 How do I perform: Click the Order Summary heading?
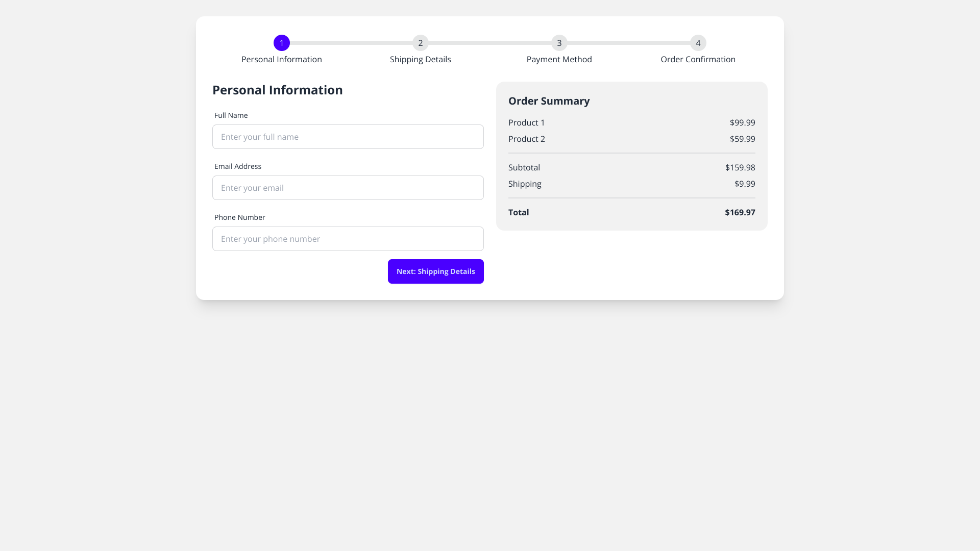click(x=549, y=101)
